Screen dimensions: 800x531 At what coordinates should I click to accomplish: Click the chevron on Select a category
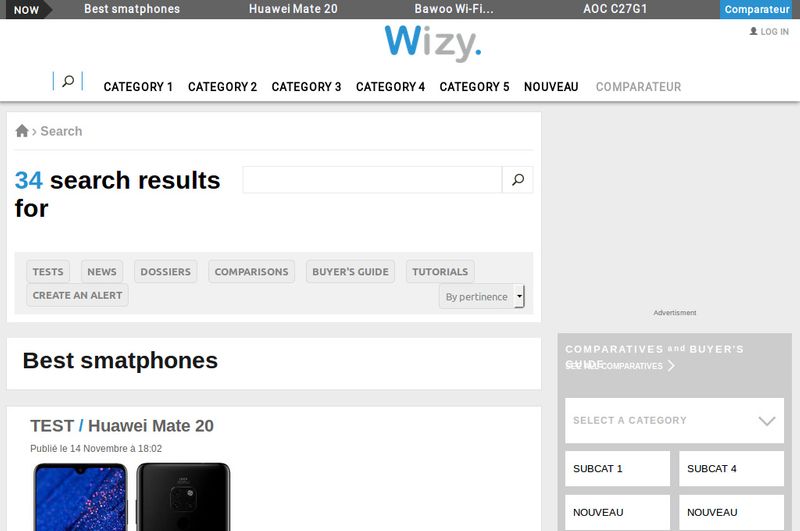(x=766, y=421)
